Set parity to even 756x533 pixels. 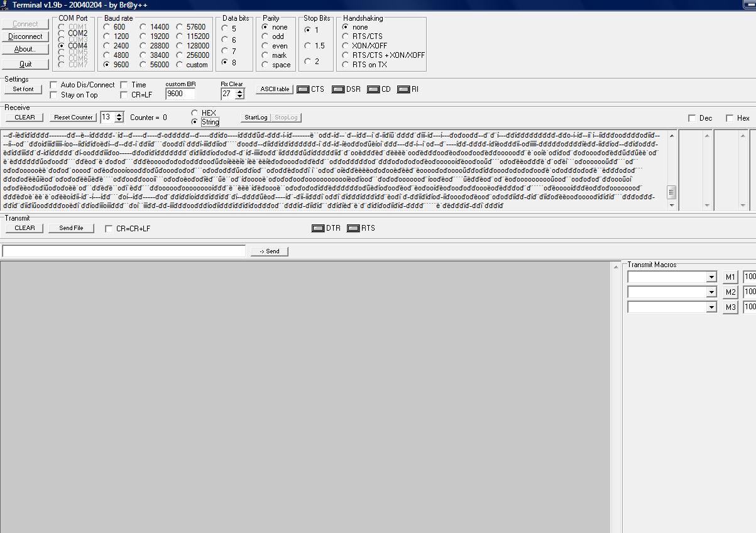coord(265,46)
